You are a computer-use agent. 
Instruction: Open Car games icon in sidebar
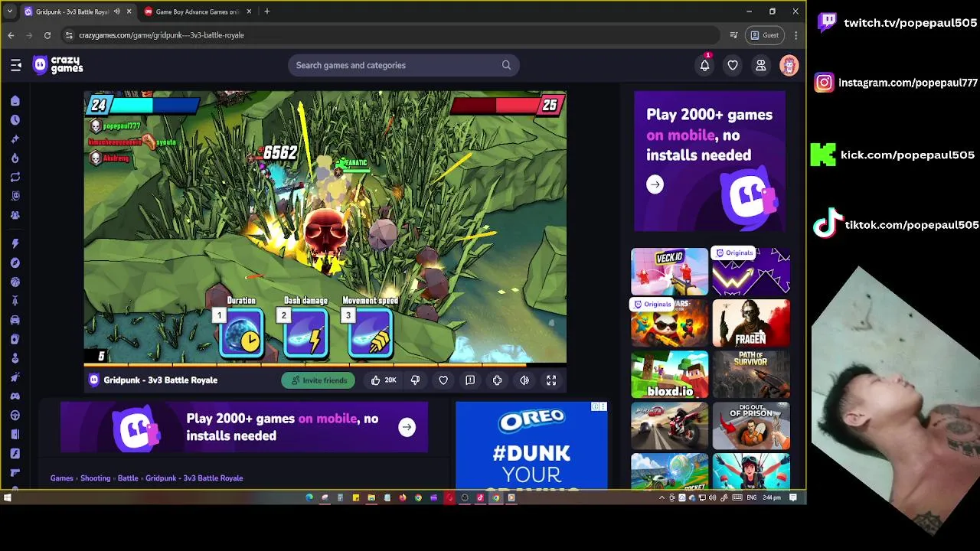[x=15, y=320]
